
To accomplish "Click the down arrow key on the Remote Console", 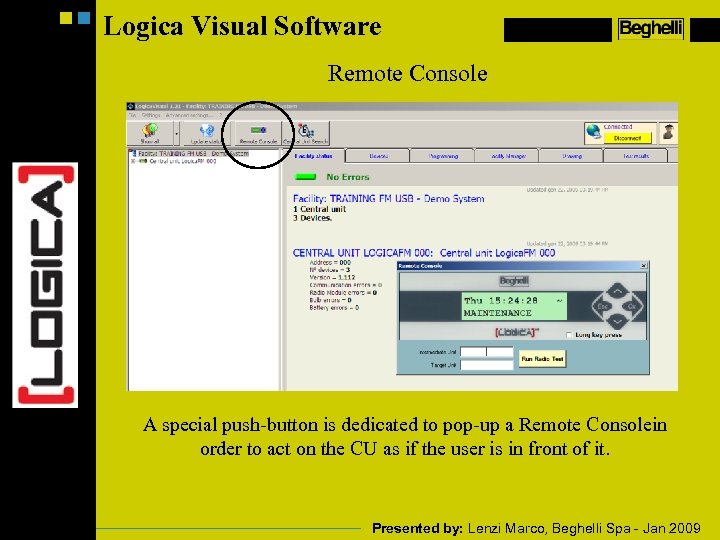I will pos(617,321).
